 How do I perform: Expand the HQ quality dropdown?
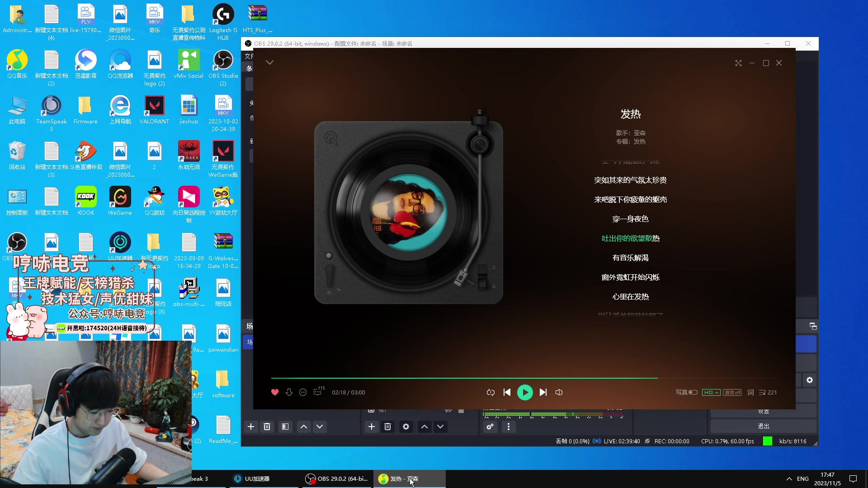point(711,392)
